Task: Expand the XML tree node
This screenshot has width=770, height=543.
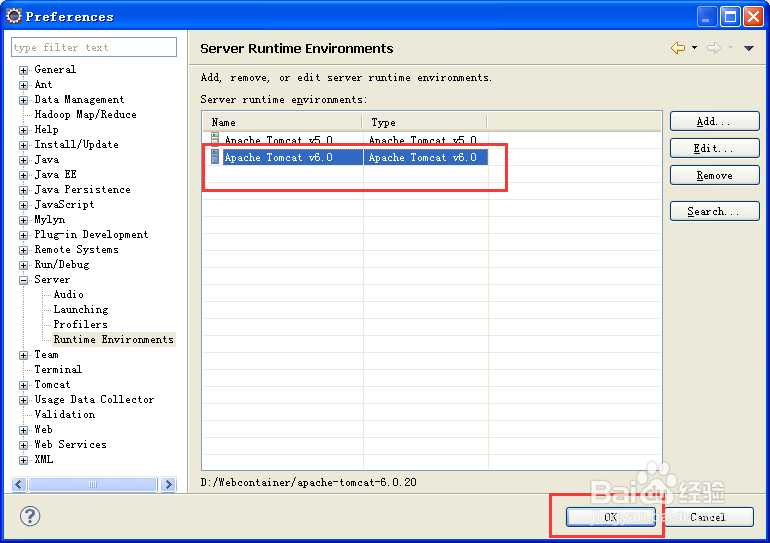Action: [x=24, y=460]
